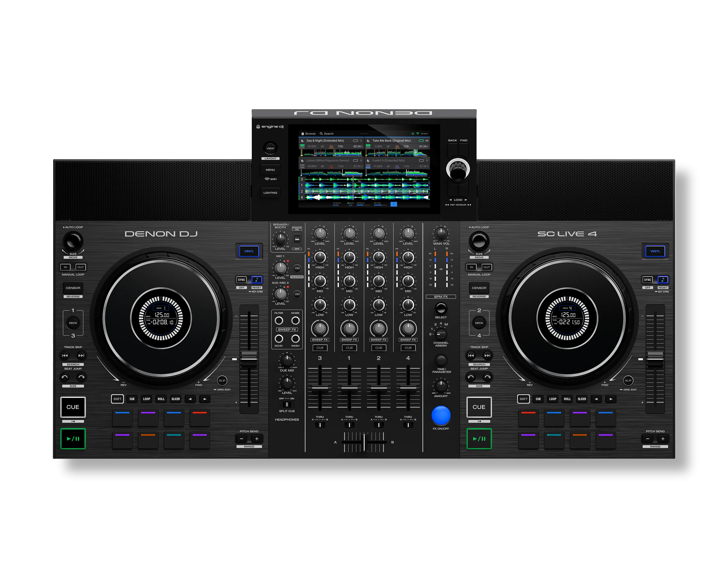Click left deck pad page left arrow
The height and width of the screenshot is (582, 728).
coord(190,399)
